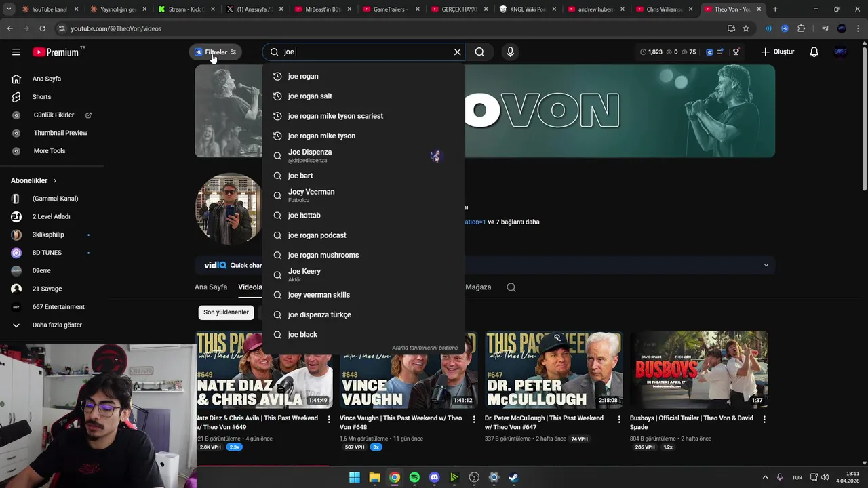Open options for Nate Diaz video
Screen dimensions: 868x488
[x=330, y=420]
